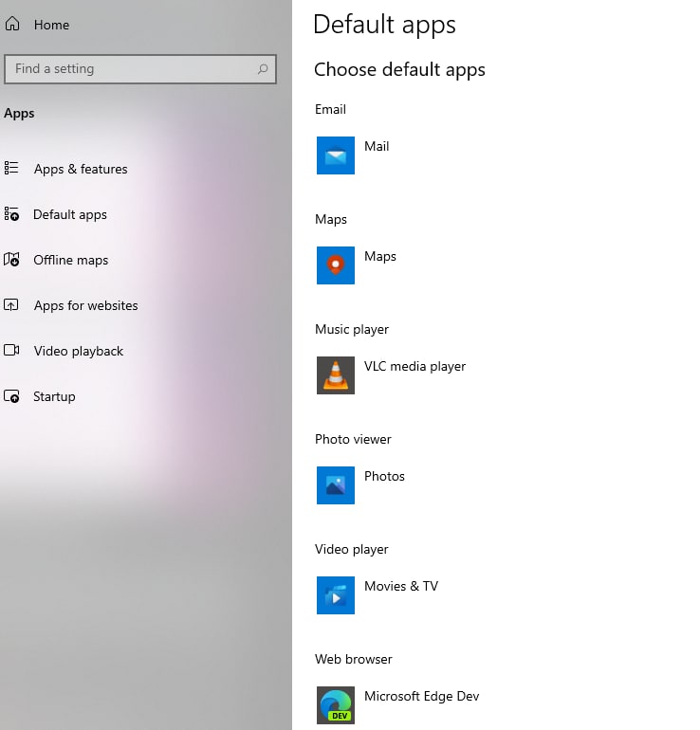Click the Home label in sidebar
Viewport: 700px width, 730px height.
pyautogui.click(x=51, y=25)
